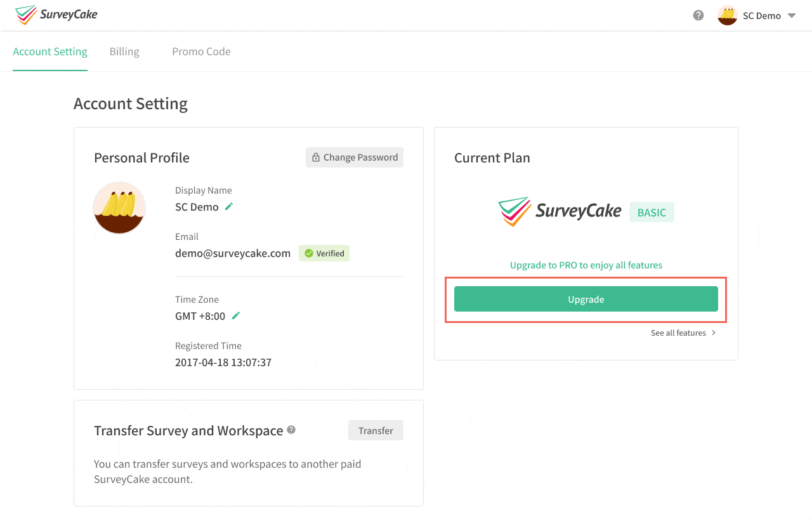Expand See all features with the chevron
Viewport: 812px width, 521px height.
(x=713, y=333)
